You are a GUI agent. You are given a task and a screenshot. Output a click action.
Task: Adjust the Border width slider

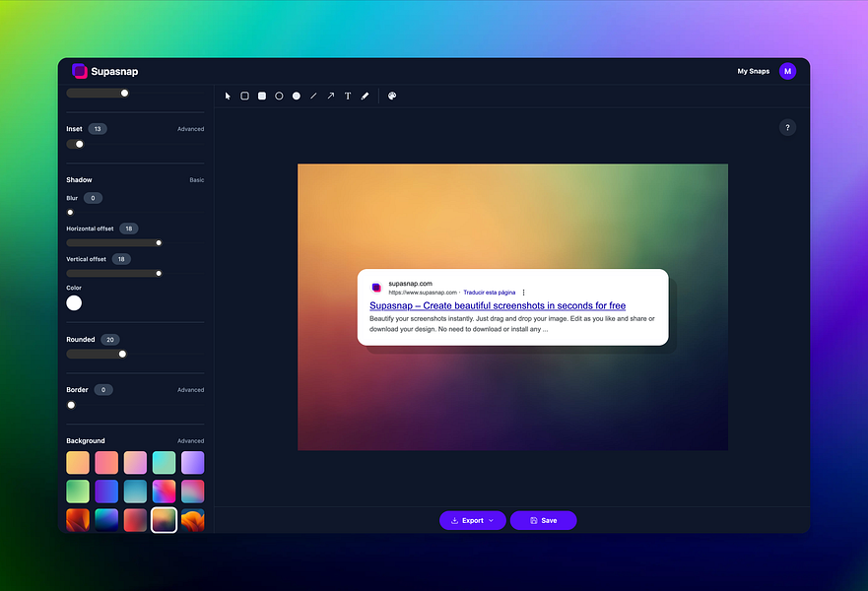pos(135,405)
